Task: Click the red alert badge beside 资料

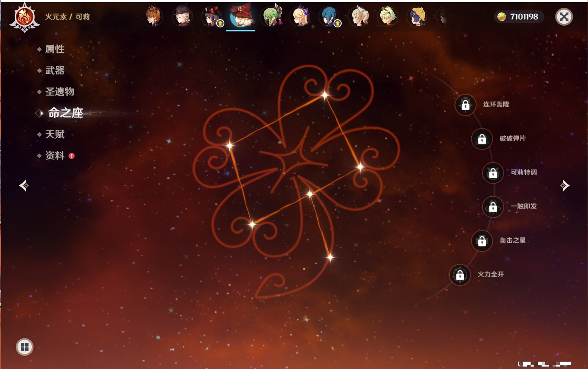Action: point(72,156)
